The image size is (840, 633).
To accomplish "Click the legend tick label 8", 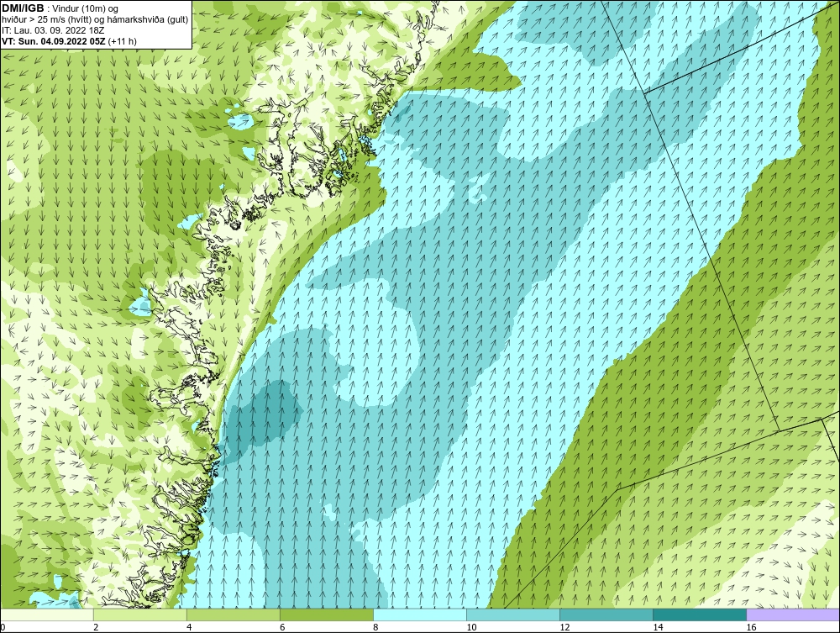I will point(375,628).
